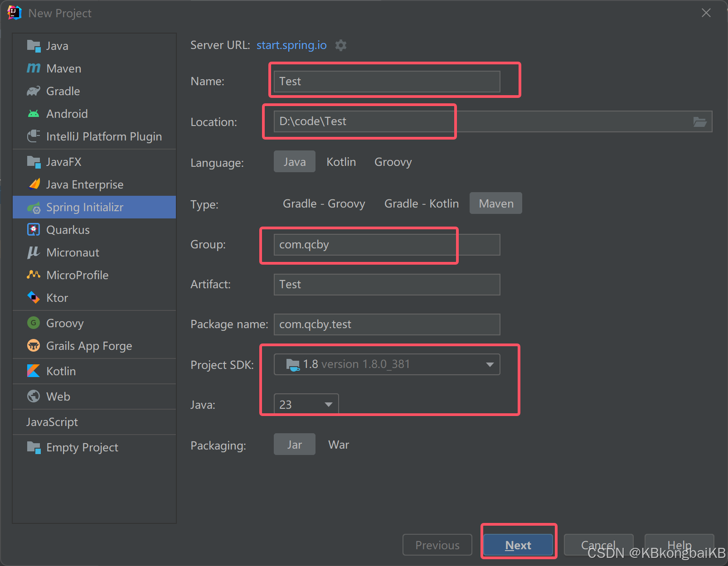The image size is (728, 566).
Task: Select Java as the language
Action: 295,162
